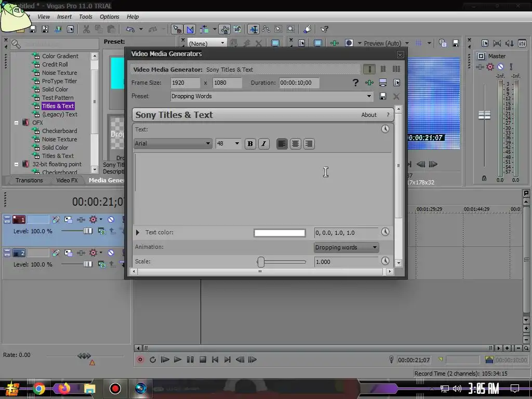Open the Preview (Auto) quality dropdown

[x=407, y=44]
